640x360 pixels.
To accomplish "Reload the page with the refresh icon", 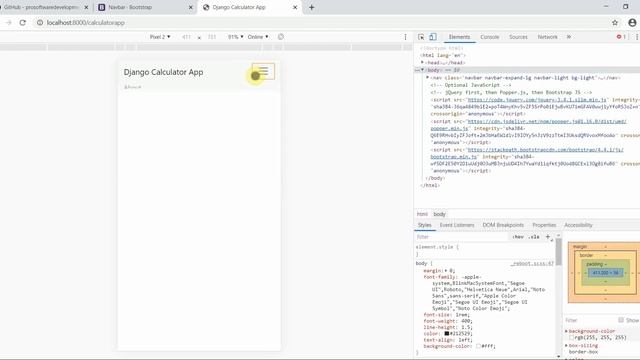I will (x=22, y=23).
